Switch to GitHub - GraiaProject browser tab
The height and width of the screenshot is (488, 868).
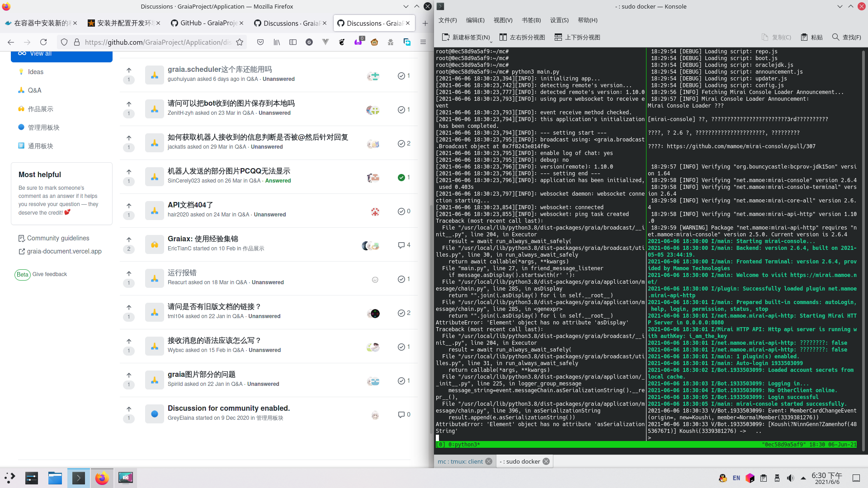pyautogui.click(x=208, y=23)
